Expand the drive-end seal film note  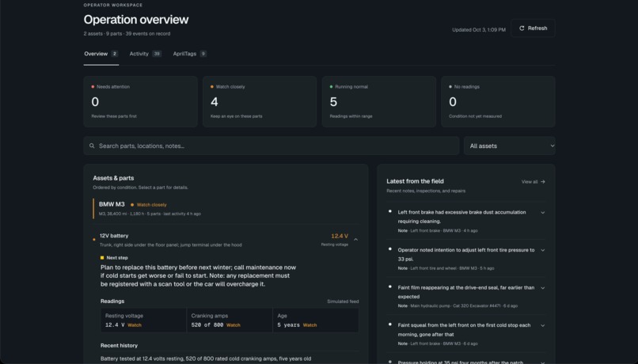click(x=543, y=288)
